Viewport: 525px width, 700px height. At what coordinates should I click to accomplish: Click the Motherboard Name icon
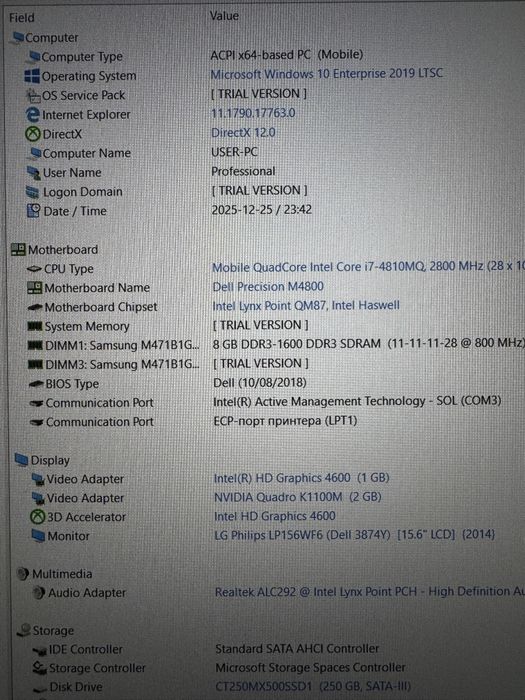tap(35, 288)
